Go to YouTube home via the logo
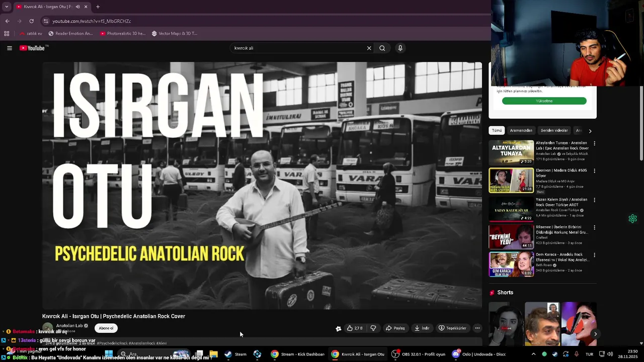644x362 pixels. (33, 48)
